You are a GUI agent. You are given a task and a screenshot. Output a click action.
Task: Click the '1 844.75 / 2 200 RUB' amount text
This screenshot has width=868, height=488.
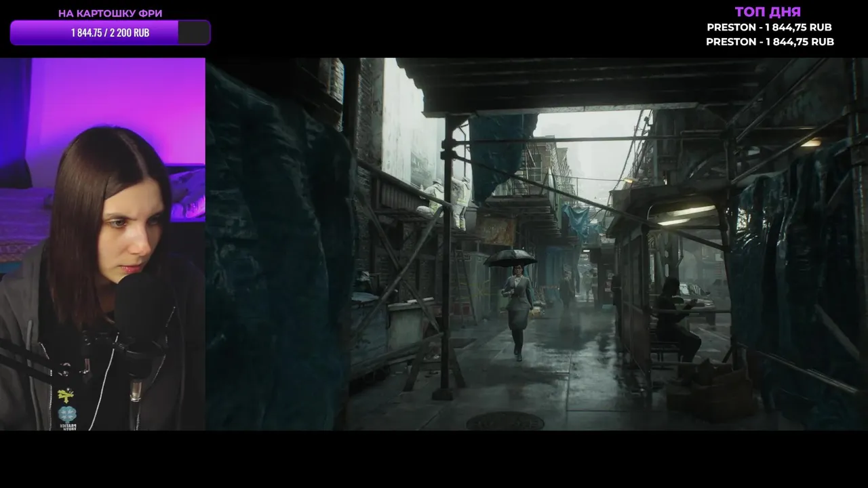point(110,33)
